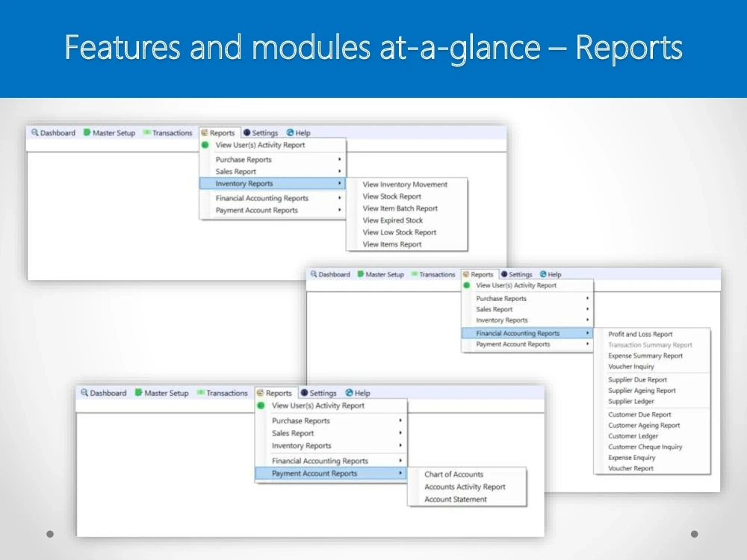The width and height of the screenshot is (747, 560).
Task: Expand the Inventory Reports arrow in the middle-right window
Action: point(587,320)
